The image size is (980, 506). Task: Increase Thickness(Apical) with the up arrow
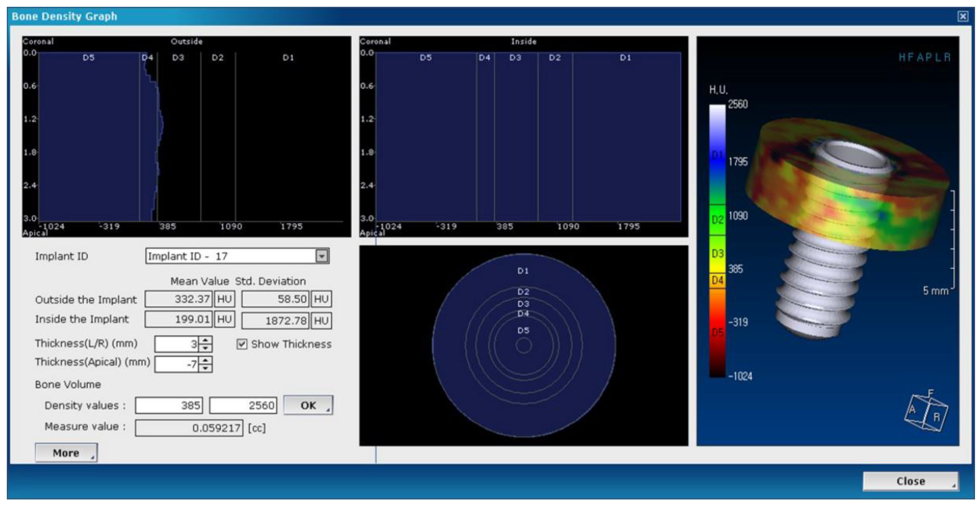pos(205,360)
